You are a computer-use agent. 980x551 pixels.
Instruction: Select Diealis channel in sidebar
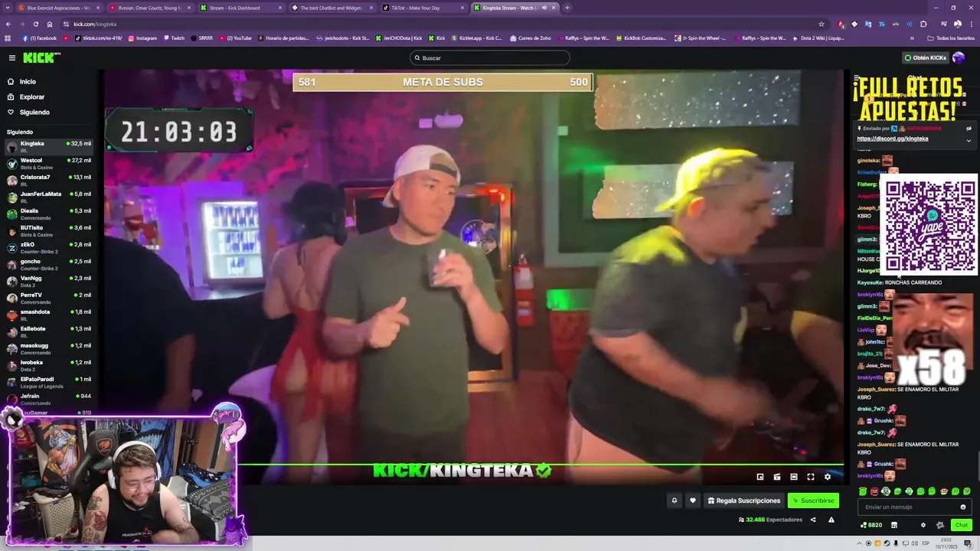pos(49,214)
